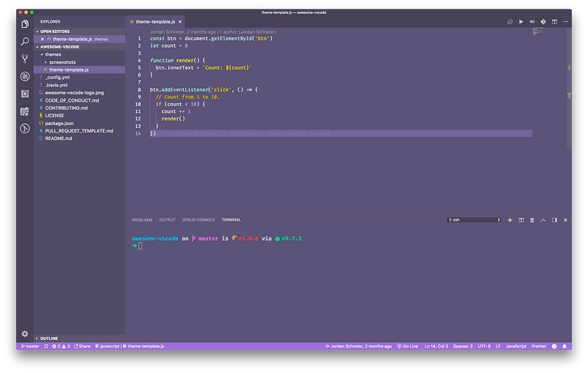Open the Extensions view in activity bar
This screenshot has height=373, width=588.
[x=25, y=93]
